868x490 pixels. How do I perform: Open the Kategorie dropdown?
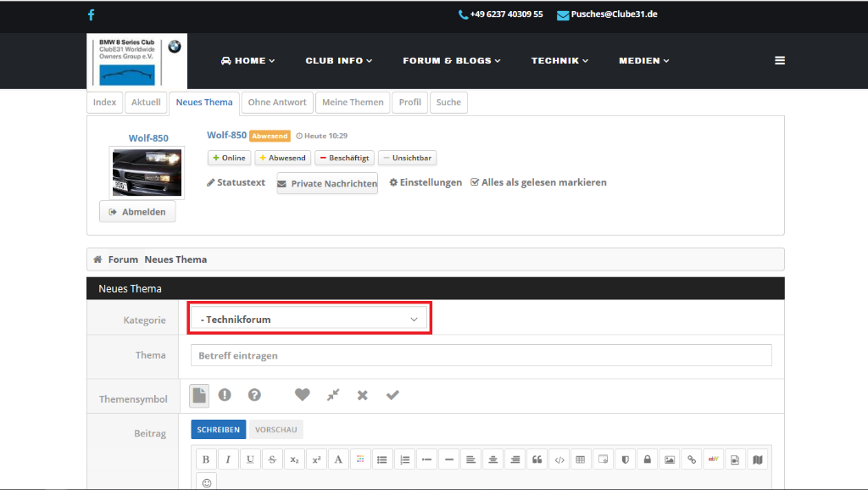(x=309, y=319)
